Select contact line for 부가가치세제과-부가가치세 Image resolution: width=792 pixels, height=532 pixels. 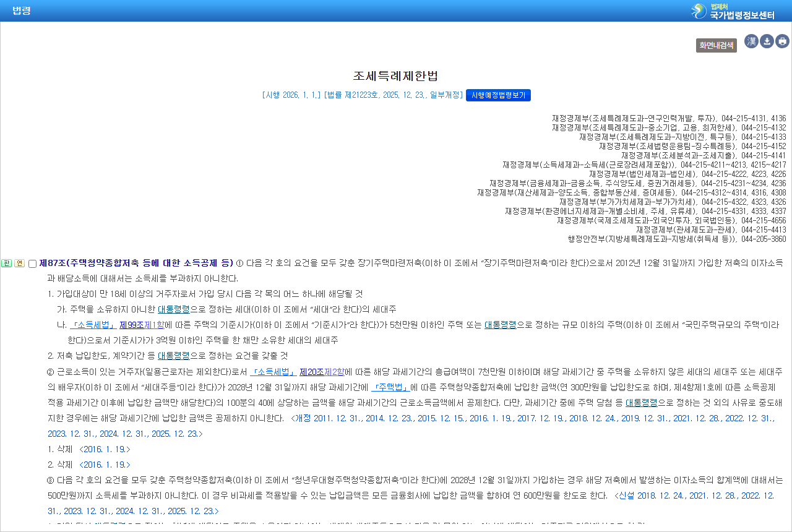[673, 202]
